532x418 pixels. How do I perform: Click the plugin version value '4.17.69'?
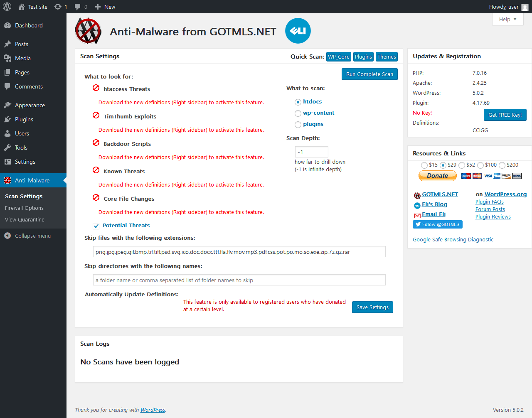(x=481, y=103)
